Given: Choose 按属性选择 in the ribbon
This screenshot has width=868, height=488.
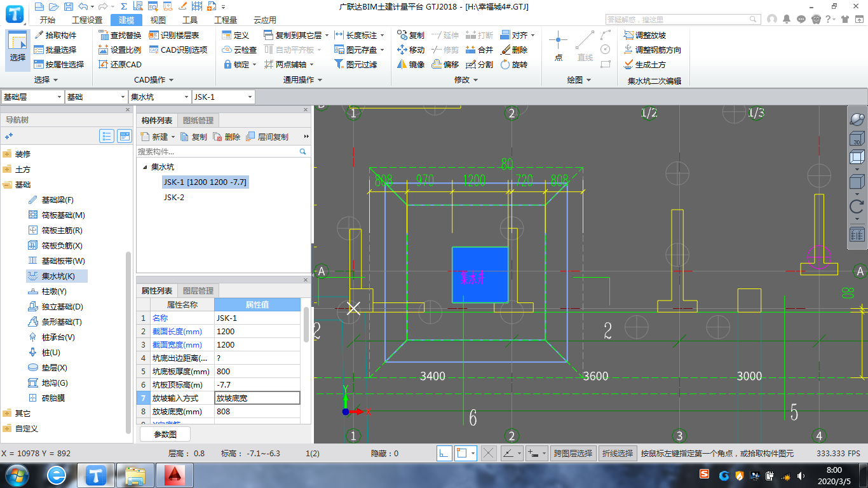Looking at the screenshot, I should [59, 64].
